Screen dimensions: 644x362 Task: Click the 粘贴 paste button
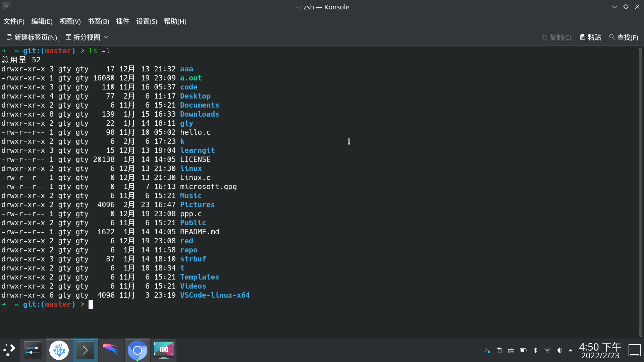(590, 37)
